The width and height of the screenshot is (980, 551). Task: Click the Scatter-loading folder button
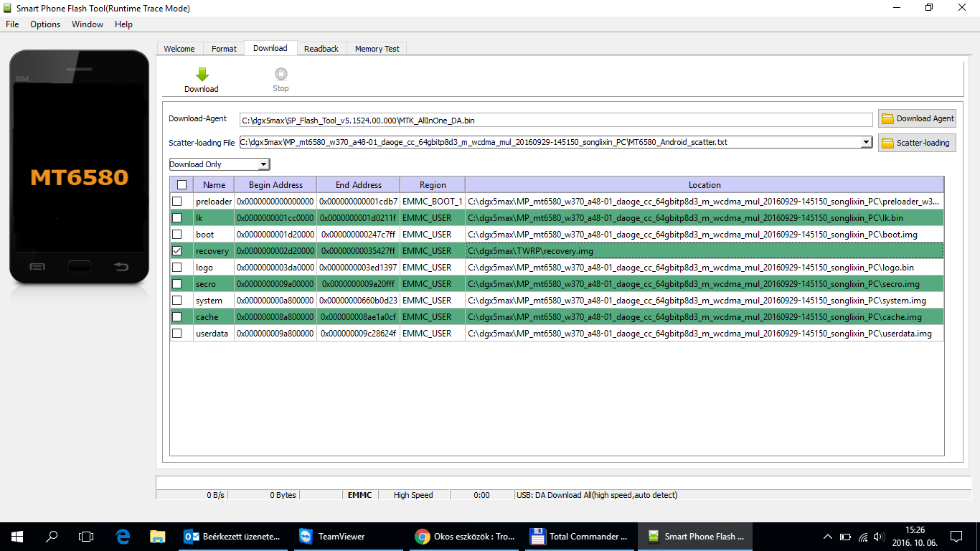coord(918,143)
